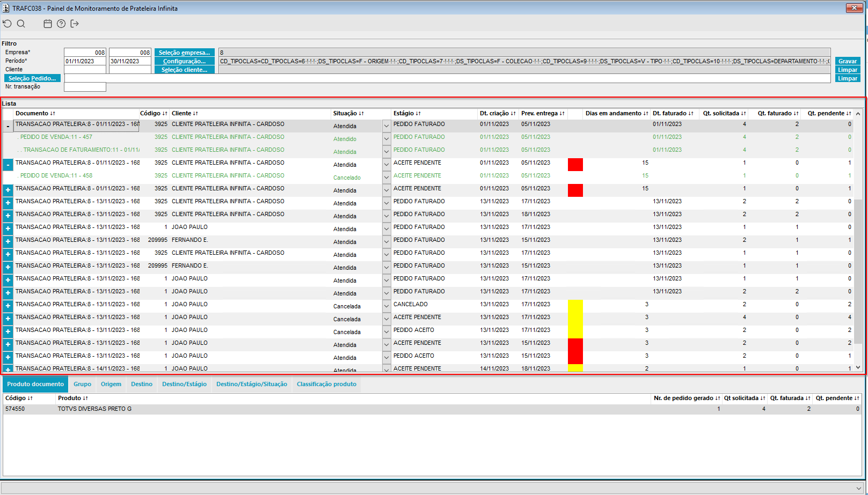Go to the Destino tab

coord(142,384)
